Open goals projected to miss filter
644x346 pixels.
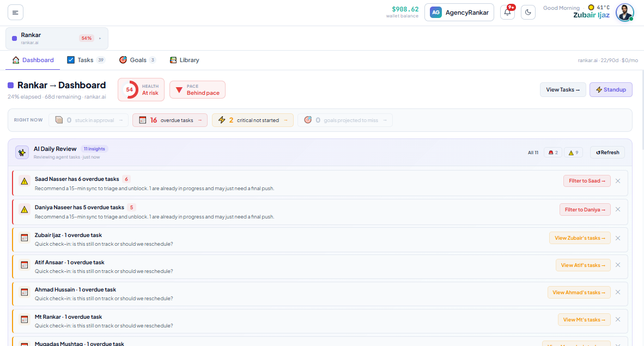pyautogui.click(x=345, y=120)
